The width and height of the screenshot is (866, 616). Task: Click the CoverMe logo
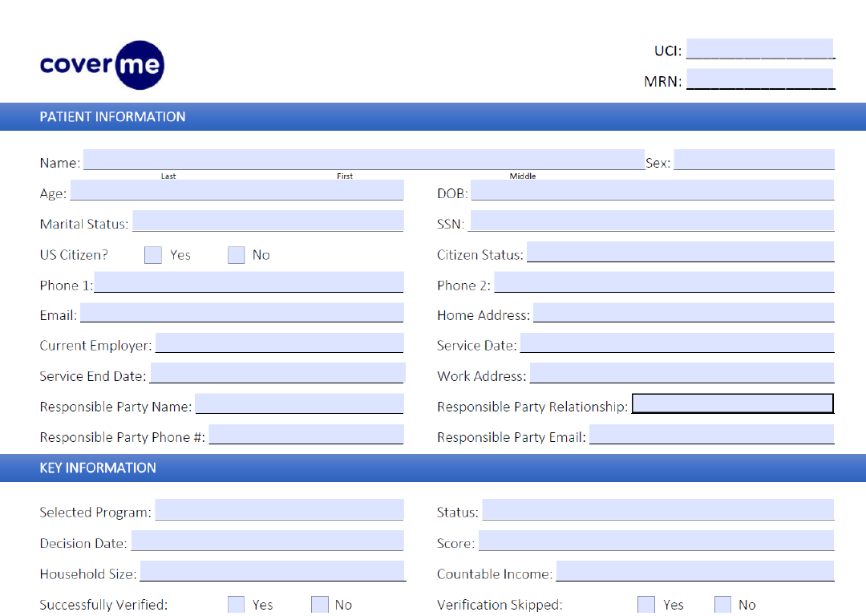[x=102, y=64]
